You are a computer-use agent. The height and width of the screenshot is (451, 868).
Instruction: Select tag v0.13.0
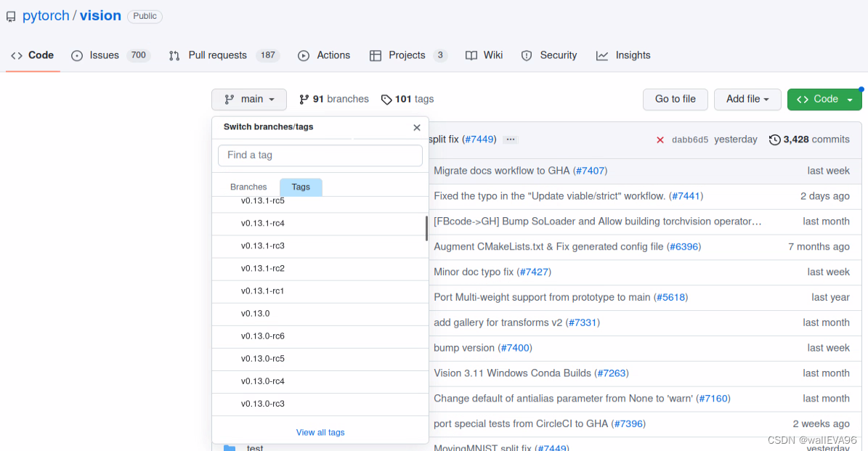319,314
